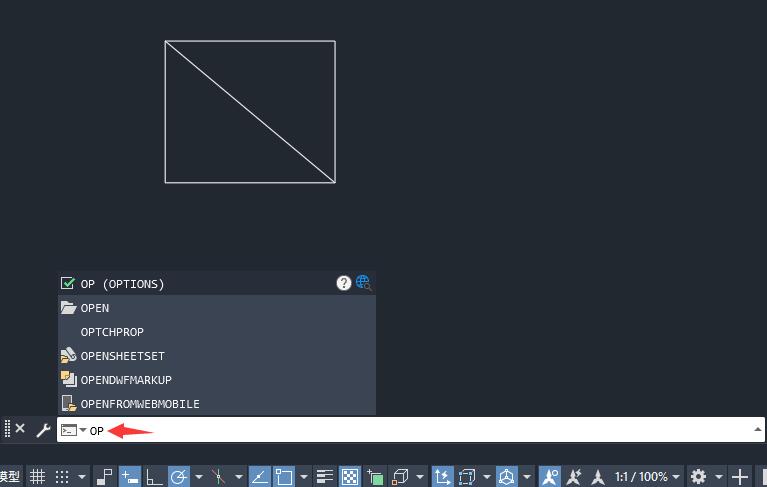Select OPENFROMWEBMOBILE from the suggestions
The image size is (767, 487).
217,403
